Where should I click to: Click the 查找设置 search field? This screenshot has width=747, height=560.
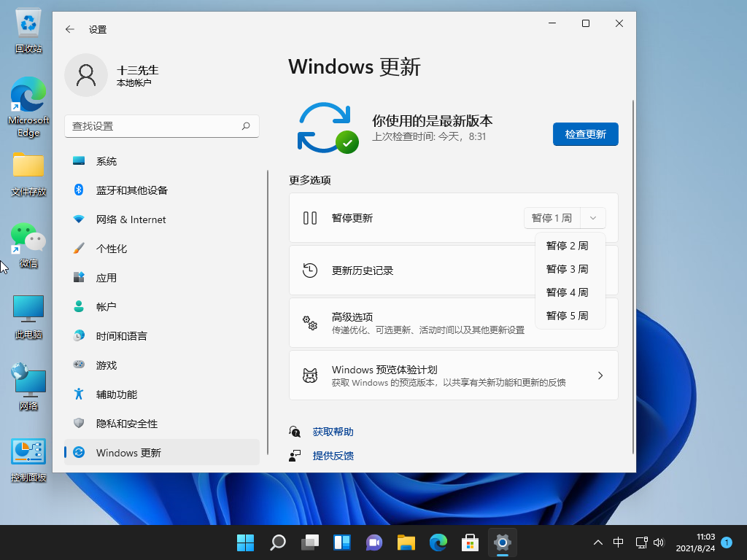153,126
